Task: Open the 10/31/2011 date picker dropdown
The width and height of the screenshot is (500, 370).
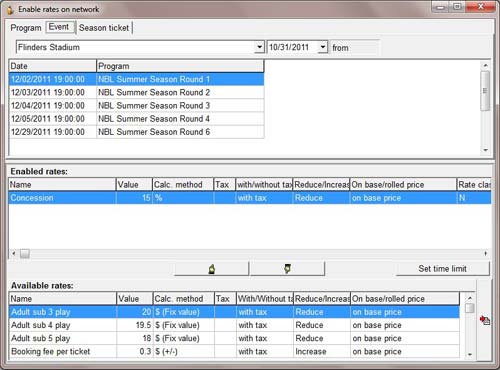Action: [x=323, y=47]
